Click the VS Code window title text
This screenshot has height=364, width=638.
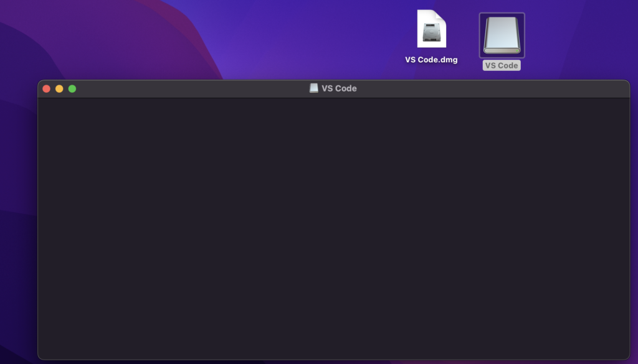click(339, 88)
